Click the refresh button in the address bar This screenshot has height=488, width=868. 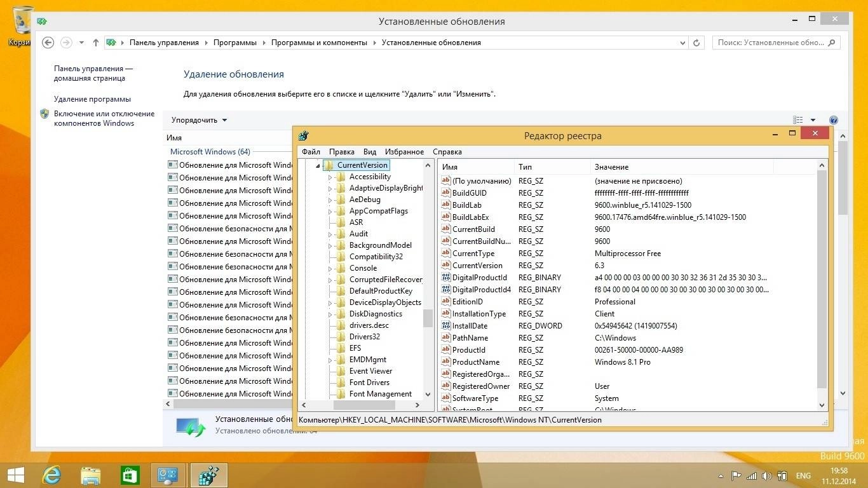(x=696, y=43)
